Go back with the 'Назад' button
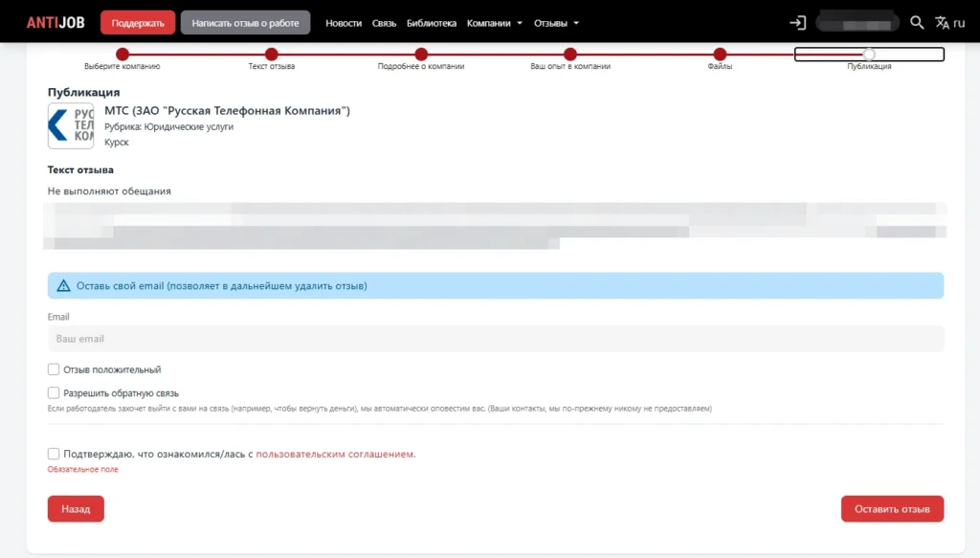980x558 pixels. (x=76, y=508)
